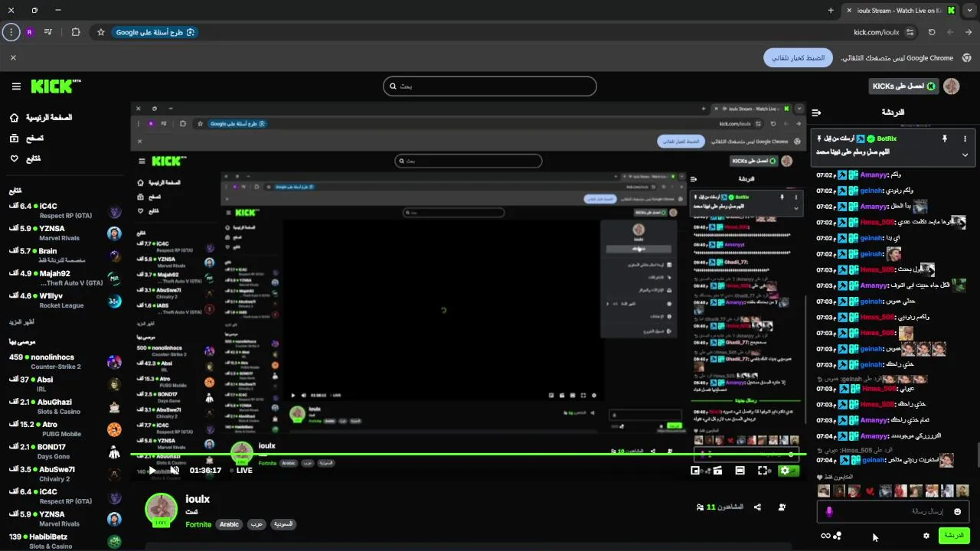This screenshot has width=980, height=551.
Task: Select the Arabic tag
Action: tap(230, 524)
